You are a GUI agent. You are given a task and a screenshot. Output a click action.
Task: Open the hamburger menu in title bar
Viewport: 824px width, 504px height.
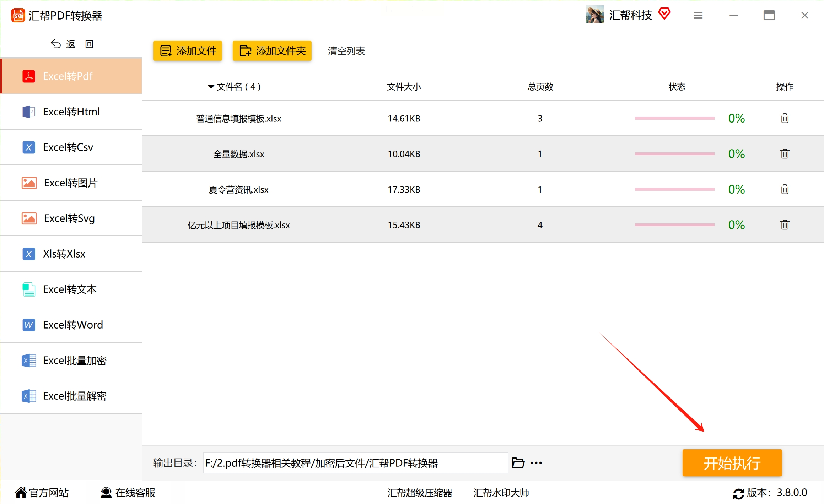(x=698, y=15)
